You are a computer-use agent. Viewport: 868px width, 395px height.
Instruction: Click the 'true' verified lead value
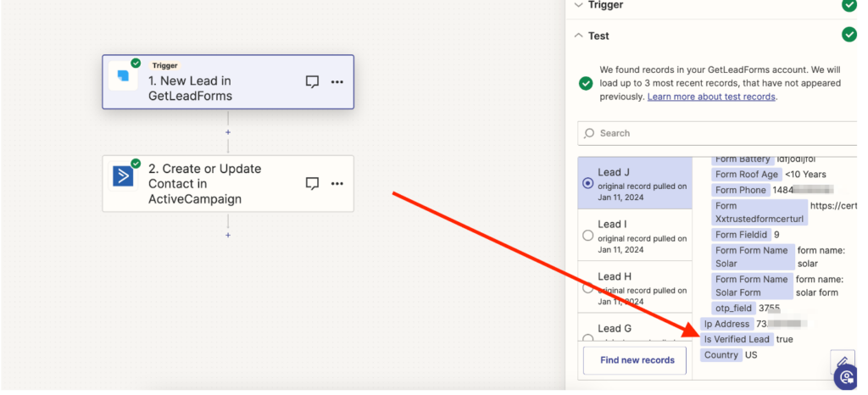click(x=784, y=339)
